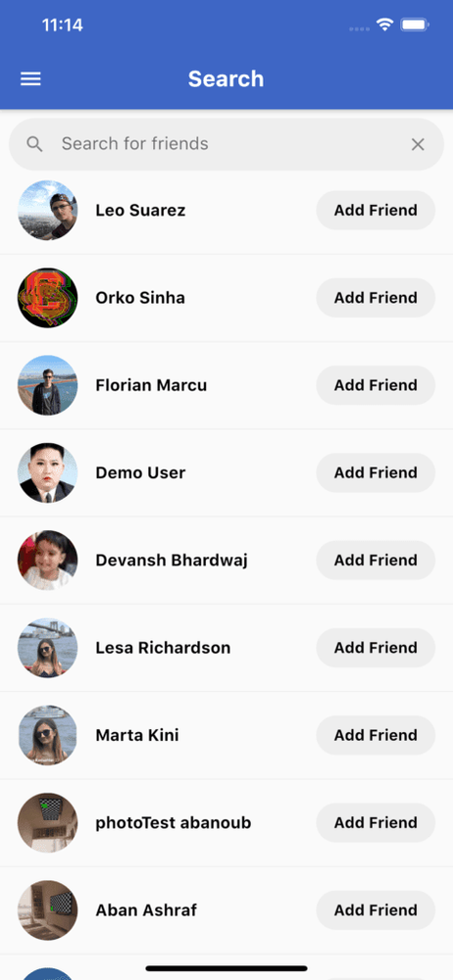The image size is (453, 980).
Task: Add Marta Kini as a friend
Action: 376,735
